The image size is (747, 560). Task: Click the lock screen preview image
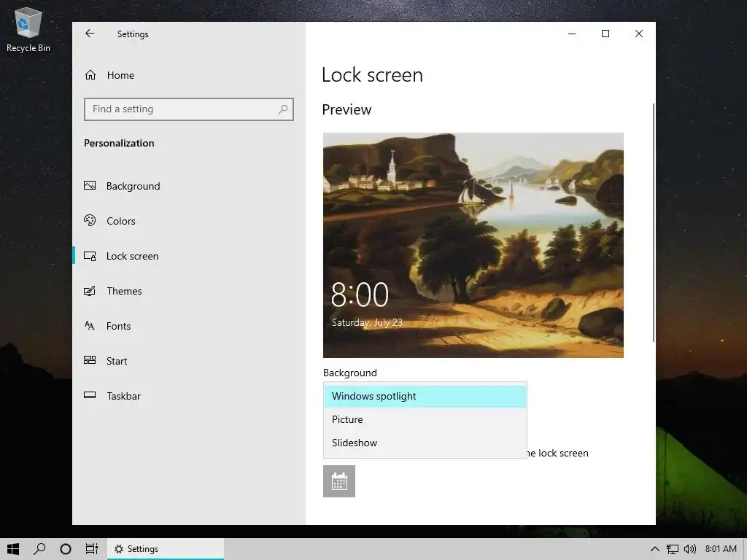click(473, 245)
